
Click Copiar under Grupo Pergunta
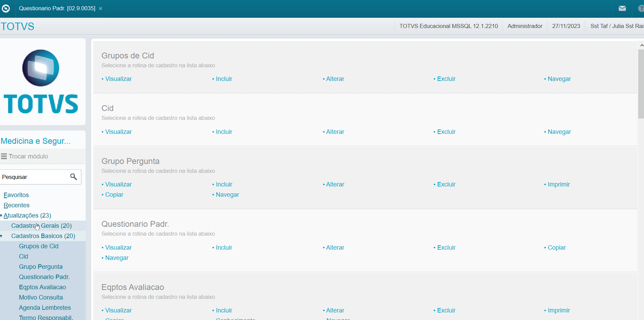pos(114,195)
